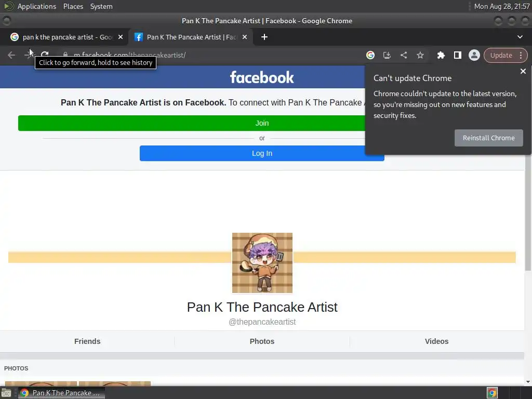Click the Chrome tray icon in bottom panel
Screen dimensions: 532x399
[x=492, y=393]
